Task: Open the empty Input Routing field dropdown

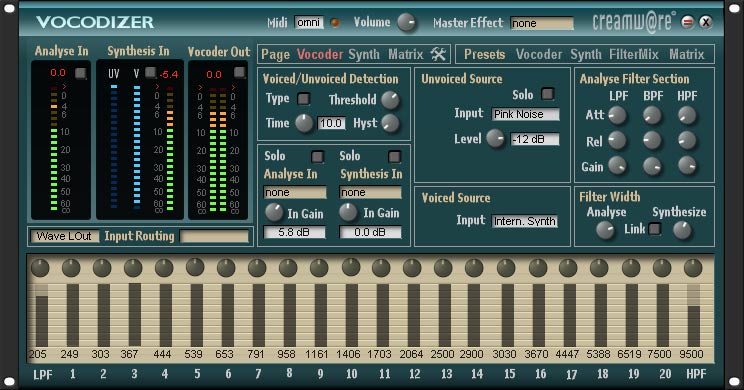Action: coord(214,236)
